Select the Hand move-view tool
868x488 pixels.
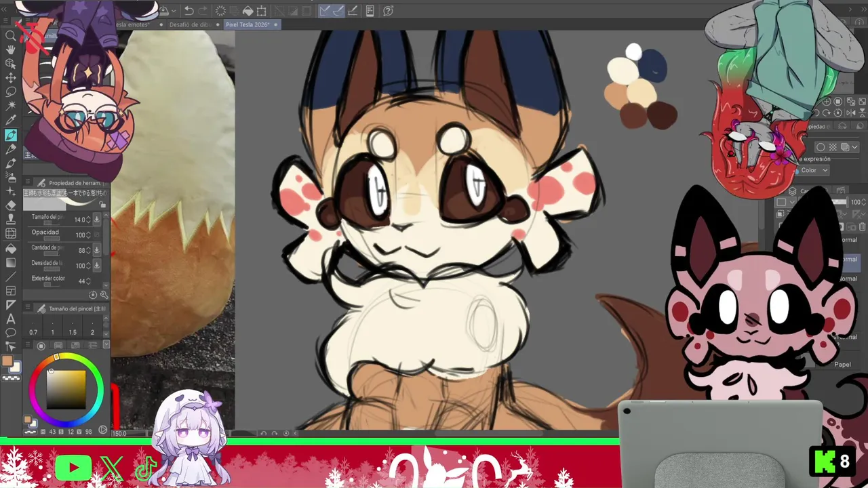[x=10, y=50]
